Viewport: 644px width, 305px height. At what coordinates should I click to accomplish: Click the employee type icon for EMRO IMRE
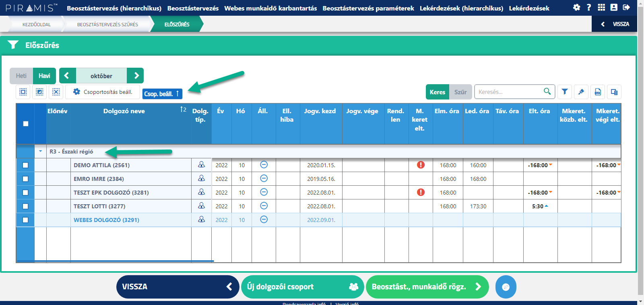(201, 178)
